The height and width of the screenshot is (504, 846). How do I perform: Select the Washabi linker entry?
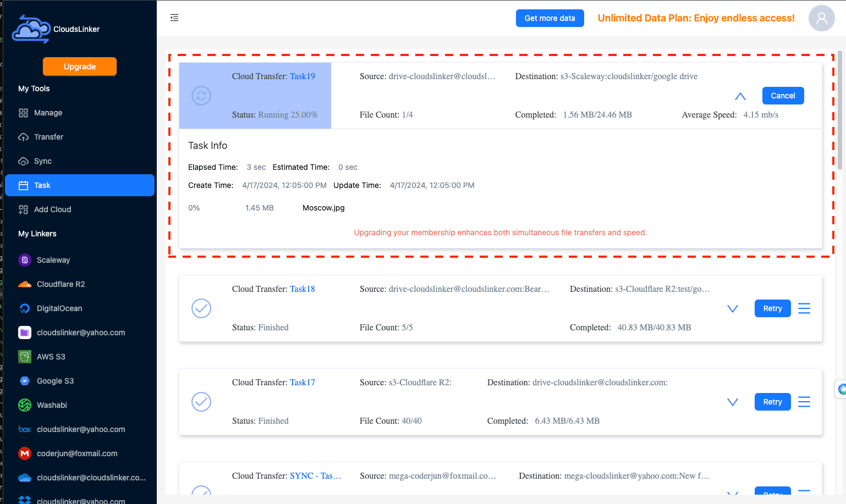[80, 405]
